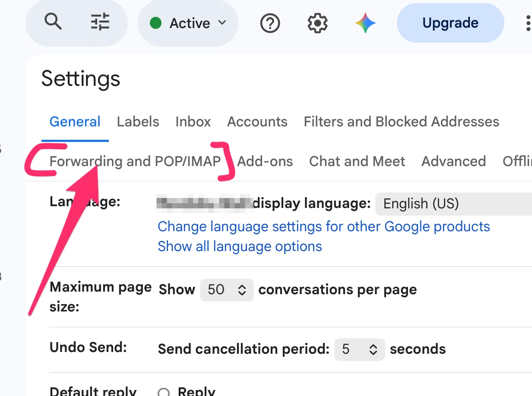Image resolution: width=532 pixels, height=396 pixels.
Task: Open the Chat and Meet tab
Action: [x=357, y=161]
